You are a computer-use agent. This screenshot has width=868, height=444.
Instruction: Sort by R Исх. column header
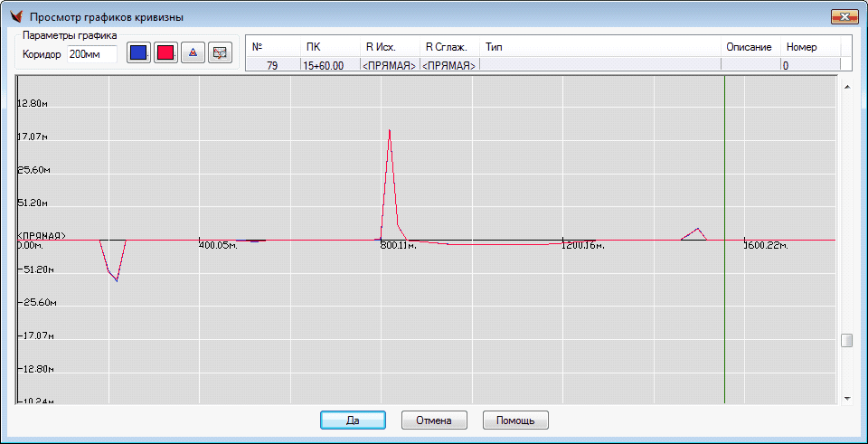[389, 46]
